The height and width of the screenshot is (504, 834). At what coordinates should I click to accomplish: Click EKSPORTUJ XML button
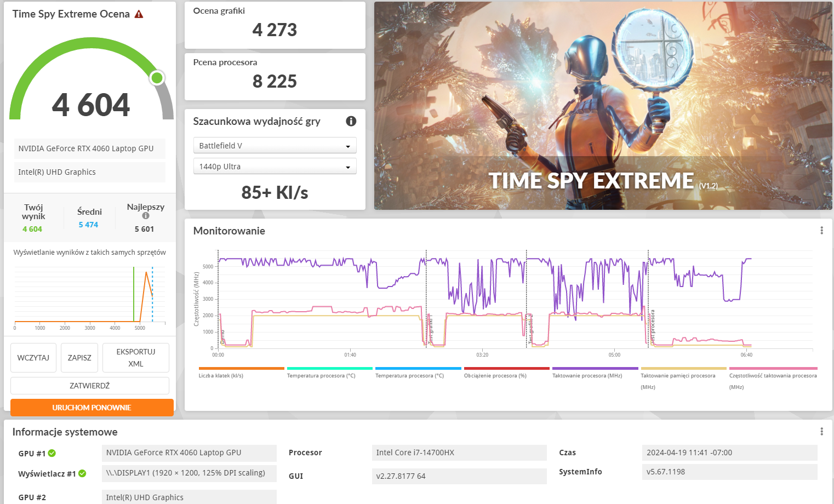pyautogui.click(x=135, y=358)
